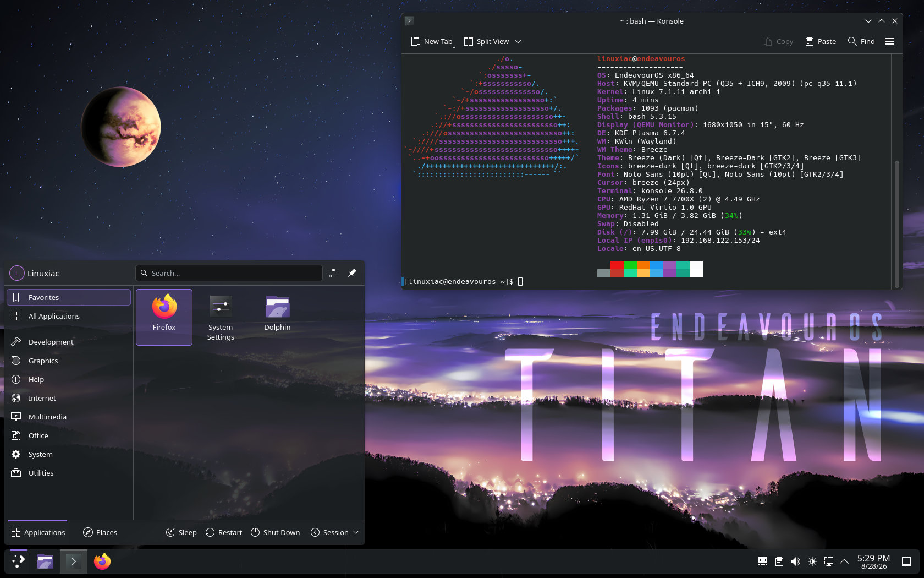Click Find in the Konsole toolbar

point(861,41)
